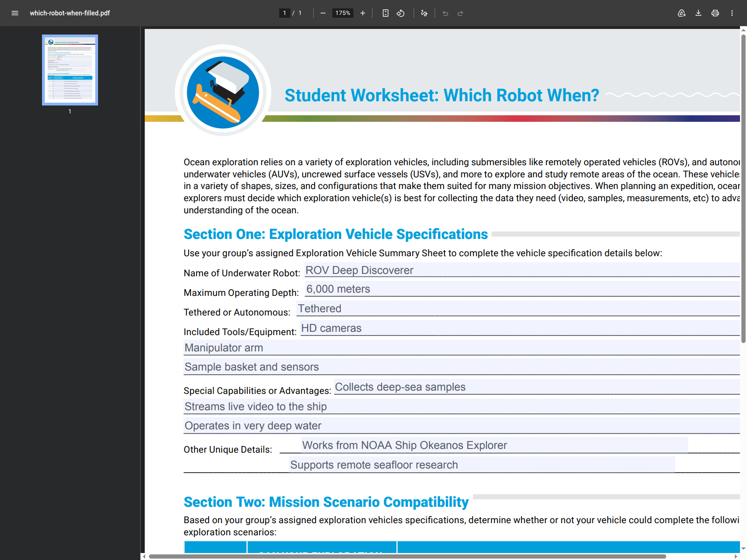This screenshot has height=560, width=747.
Task: Rotate the page counterclockwise
Action: [401, 13]
